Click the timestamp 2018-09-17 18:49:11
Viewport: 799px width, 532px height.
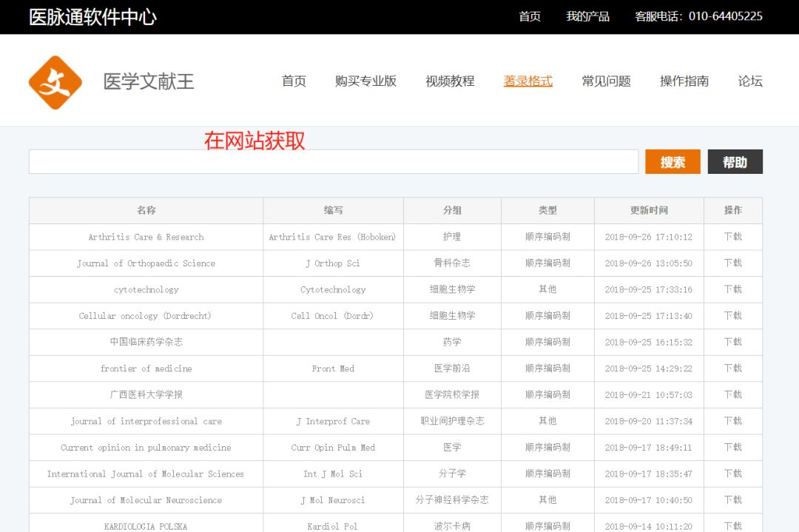649,448
